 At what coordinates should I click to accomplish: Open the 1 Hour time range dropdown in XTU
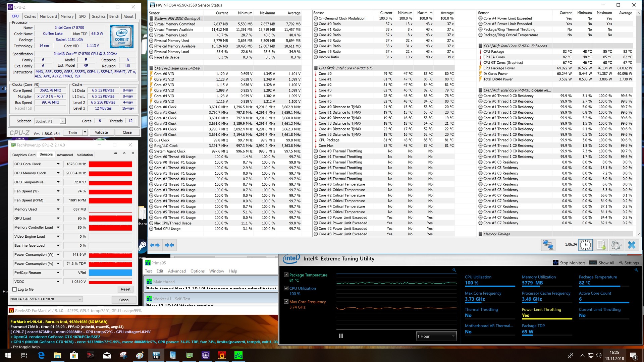click(436, 336)
